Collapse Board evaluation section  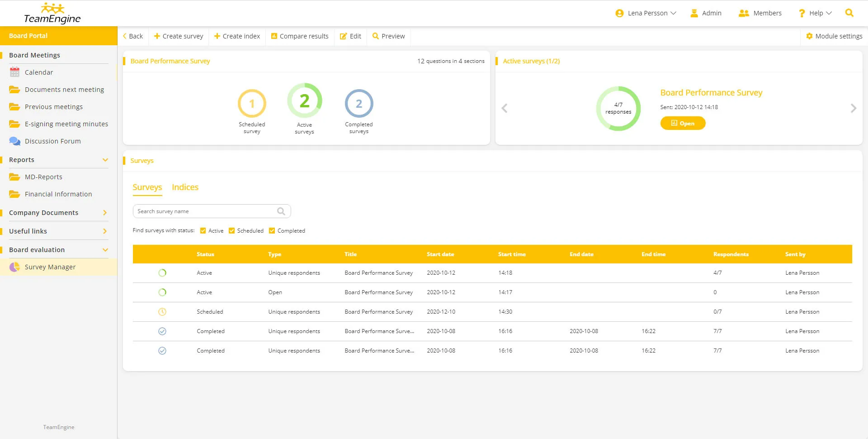[105, 250]
